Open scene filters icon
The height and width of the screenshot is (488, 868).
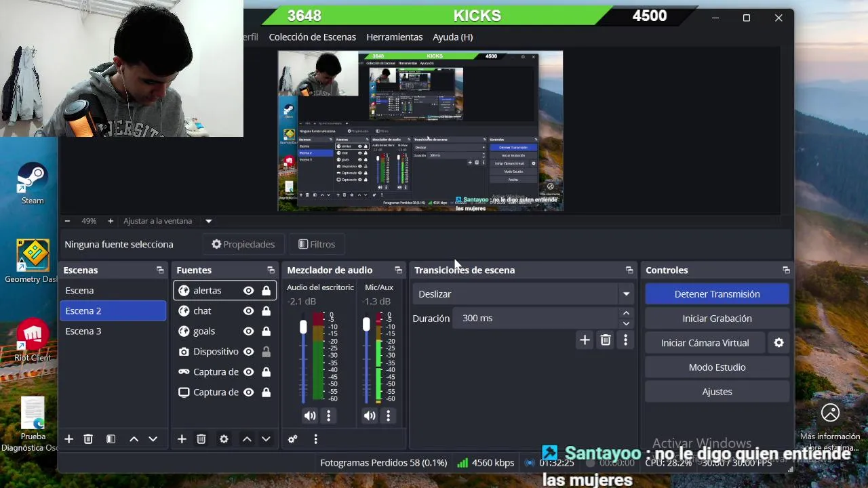pyautogui.click(x=111, y=439)
